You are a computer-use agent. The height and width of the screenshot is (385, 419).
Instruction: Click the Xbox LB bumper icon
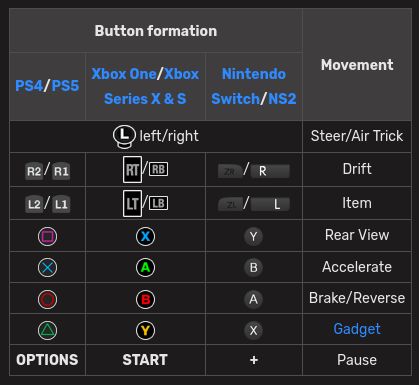coord(158,203)
